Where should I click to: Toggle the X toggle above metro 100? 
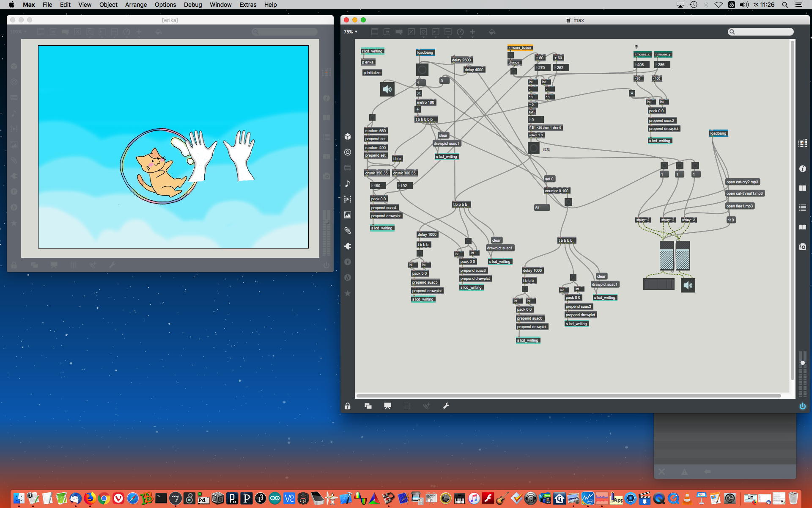tap(419, 93)
